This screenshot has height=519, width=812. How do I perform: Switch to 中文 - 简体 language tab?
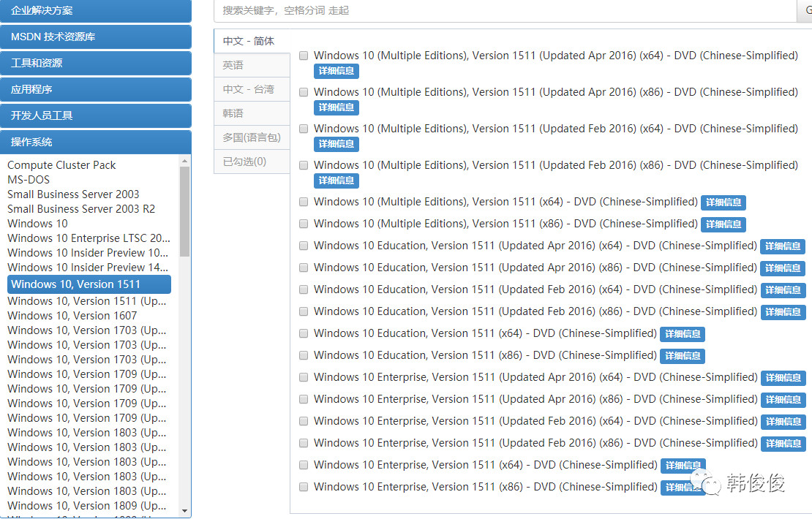tap(252, 42)
